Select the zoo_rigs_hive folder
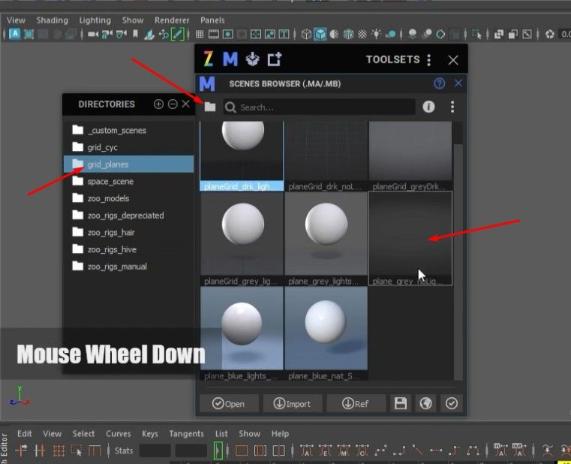This screenshot has width=571, height=464. tap(129, 249)
